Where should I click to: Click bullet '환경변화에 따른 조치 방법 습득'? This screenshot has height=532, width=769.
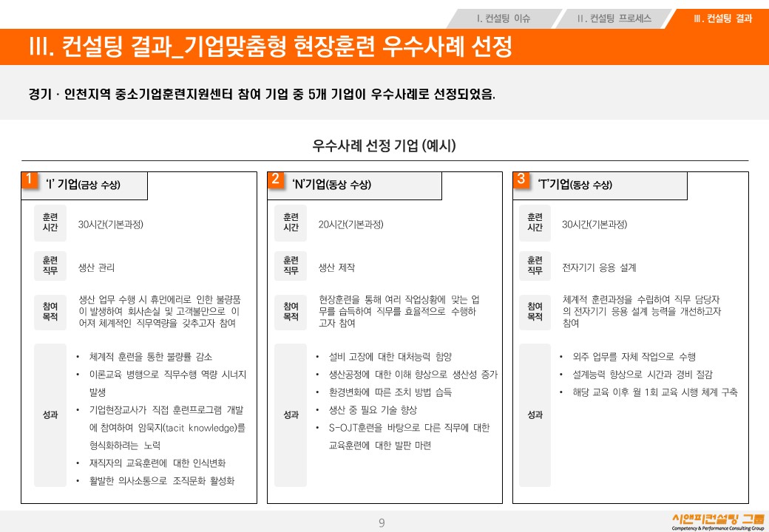click(x=390, y=392)
